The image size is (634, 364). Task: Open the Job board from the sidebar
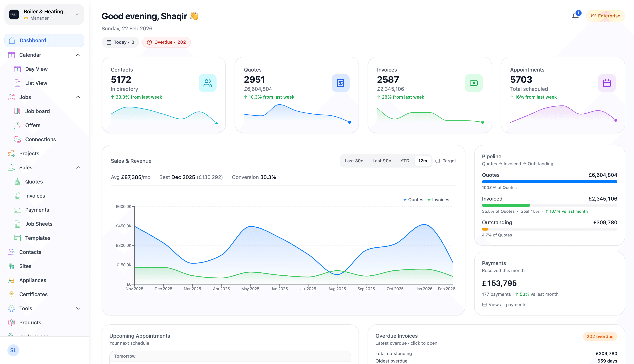[x=37, y=111]
